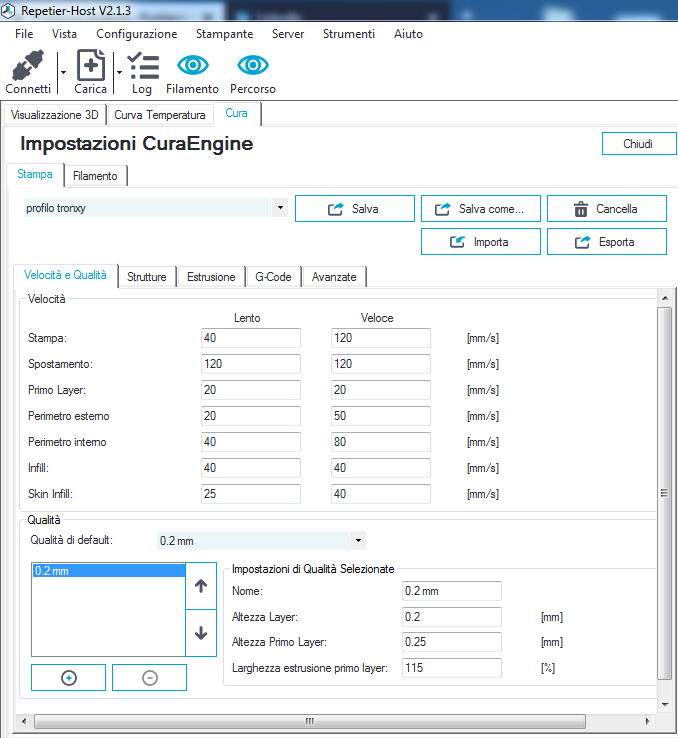This screenshot has height=738, width=678.
Task: Click the Salva come... button
Action: coord(480,209)
